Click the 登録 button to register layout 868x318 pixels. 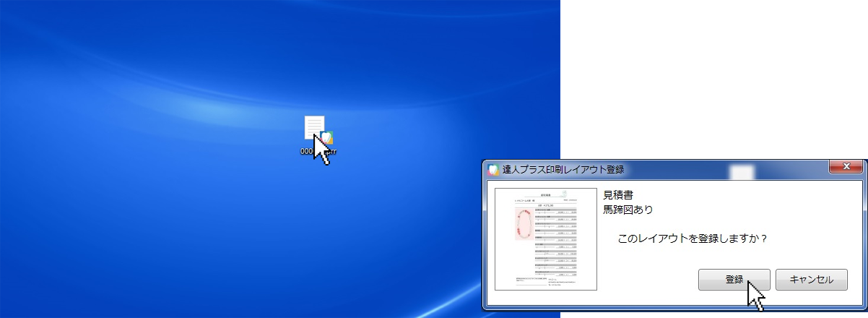click(x=734, y=280)
